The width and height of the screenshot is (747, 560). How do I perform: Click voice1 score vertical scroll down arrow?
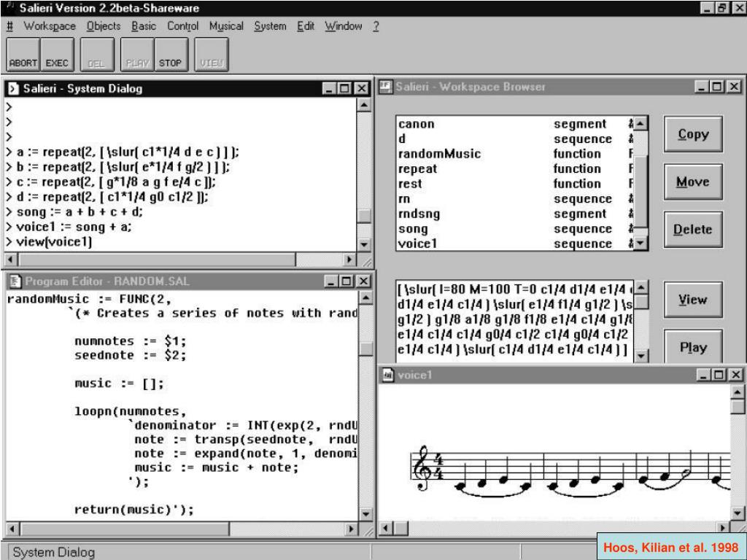point(738,513)
